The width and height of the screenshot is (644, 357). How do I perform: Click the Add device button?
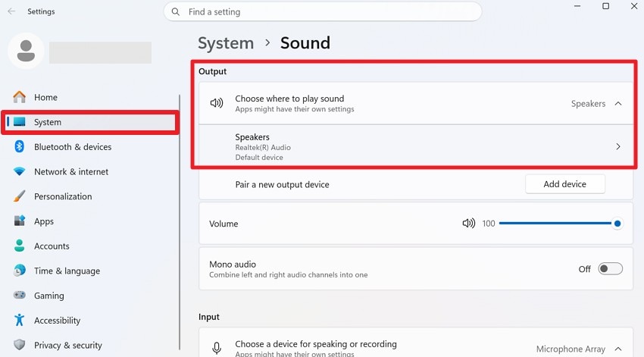[564, 184]
